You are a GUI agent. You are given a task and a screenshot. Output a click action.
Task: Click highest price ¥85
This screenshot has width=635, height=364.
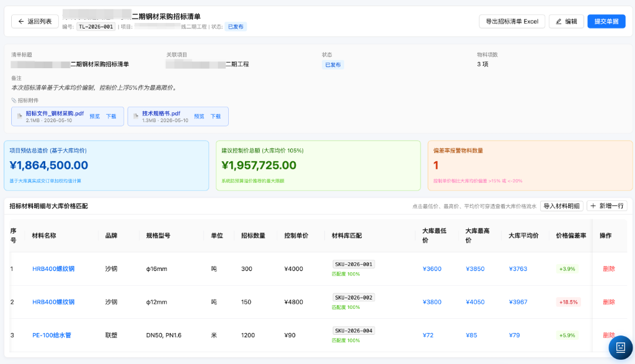[471, 335]
